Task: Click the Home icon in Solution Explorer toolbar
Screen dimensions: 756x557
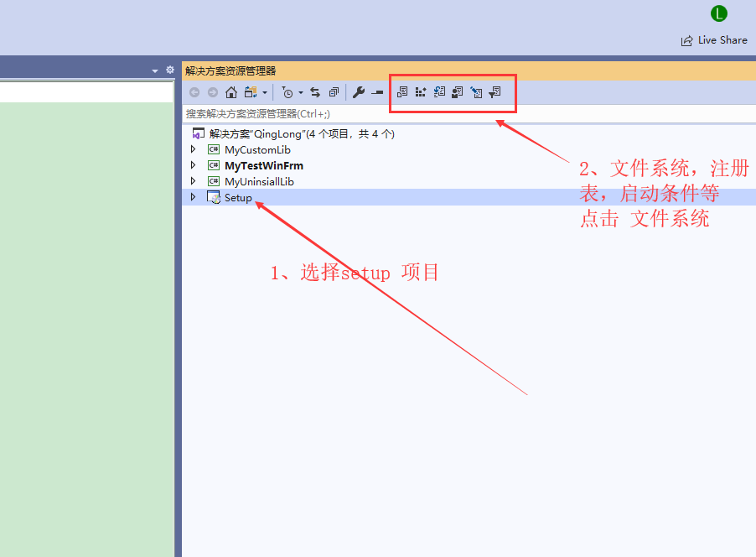Action: (x=232, y=92)
